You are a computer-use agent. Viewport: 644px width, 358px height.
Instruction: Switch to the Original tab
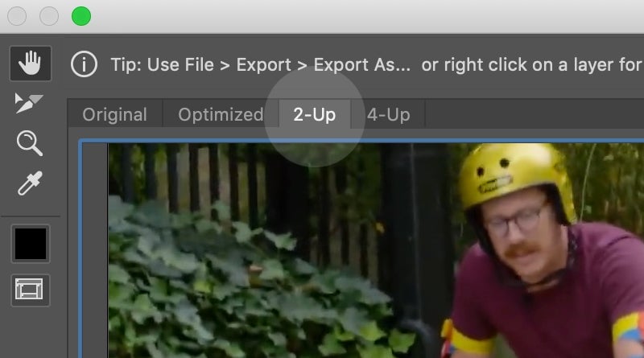pyautogui.click(x=115, y=114)
